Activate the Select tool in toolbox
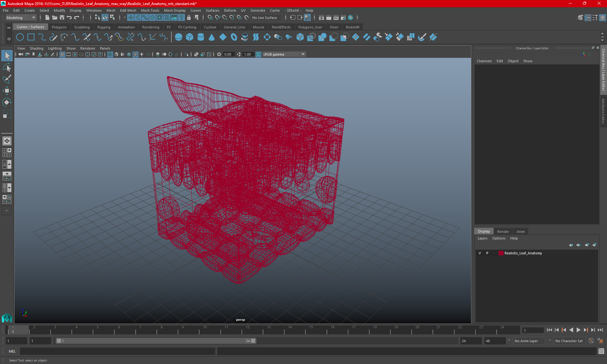Image resolution: width=607 pixels, height=364 pixels. click(x=7, y=56)
